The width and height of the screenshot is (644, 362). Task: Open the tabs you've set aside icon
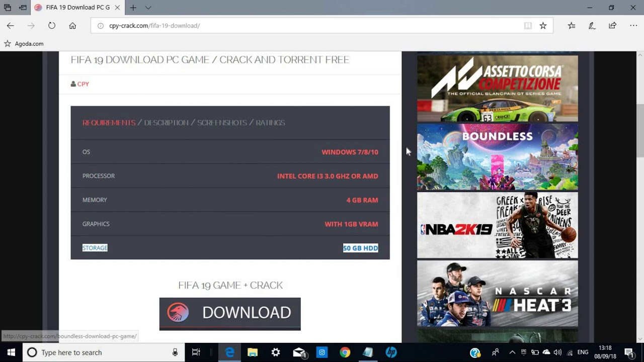(8, 8)
